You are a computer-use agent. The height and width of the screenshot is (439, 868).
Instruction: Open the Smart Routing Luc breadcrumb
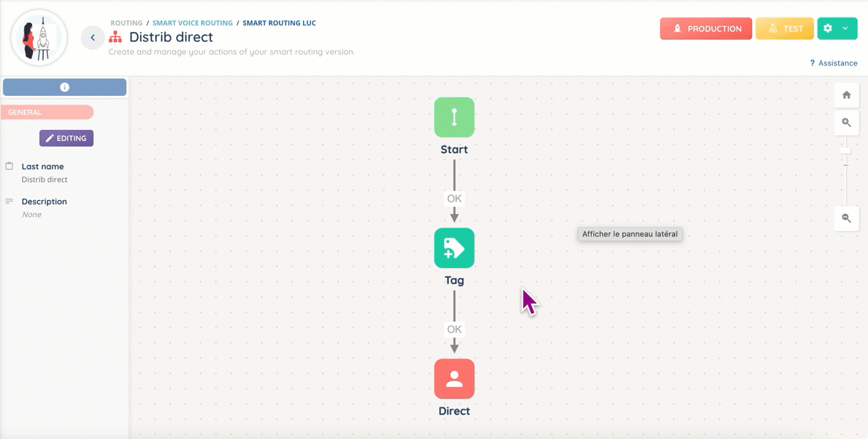coord(279,23)
